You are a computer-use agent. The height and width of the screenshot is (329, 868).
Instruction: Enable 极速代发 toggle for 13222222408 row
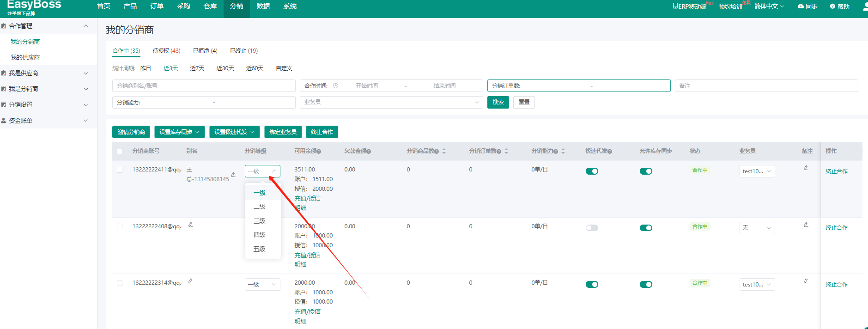pos(592,228)
